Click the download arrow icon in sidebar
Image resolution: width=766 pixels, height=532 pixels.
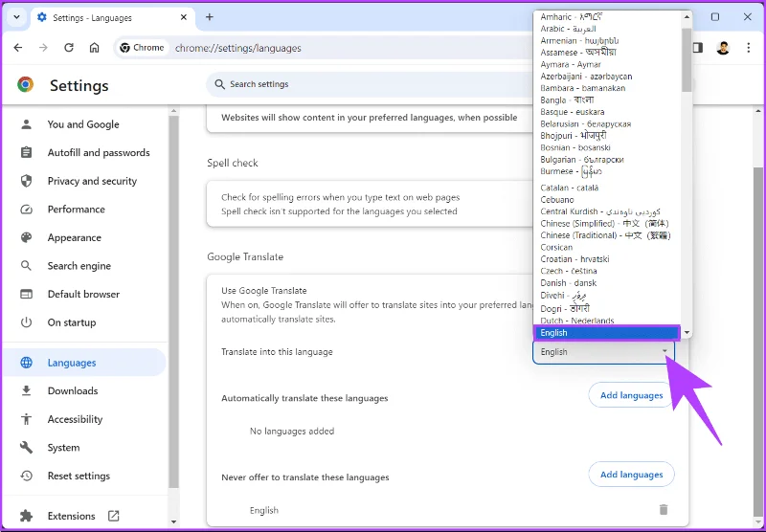click(x=27, y=391)
